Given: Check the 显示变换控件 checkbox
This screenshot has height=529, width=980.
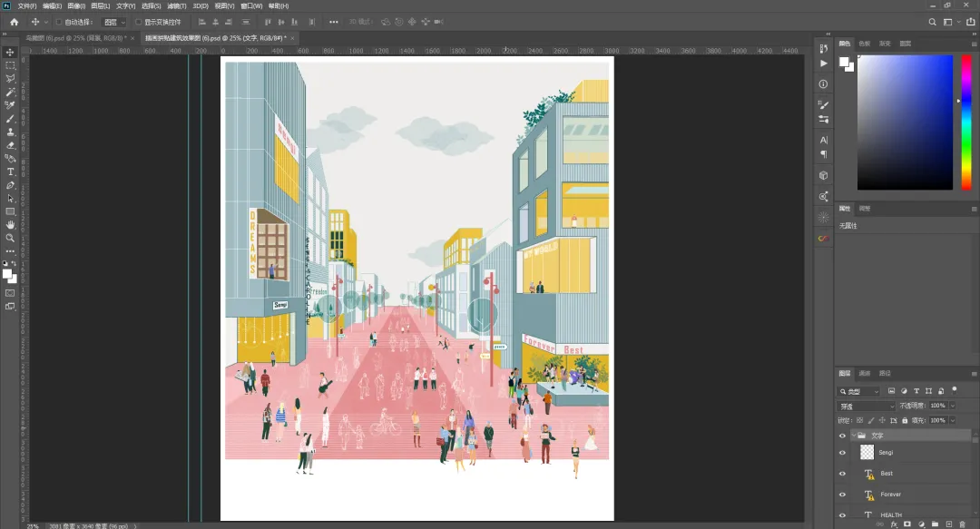Looking at the screenshot, I should point(139,22).
